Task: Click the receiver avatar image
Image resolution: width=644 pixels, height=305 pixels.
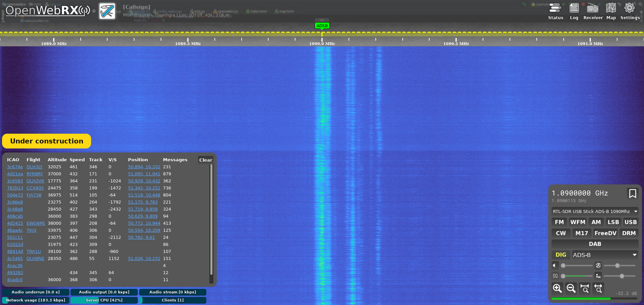Action: [107, 11]
